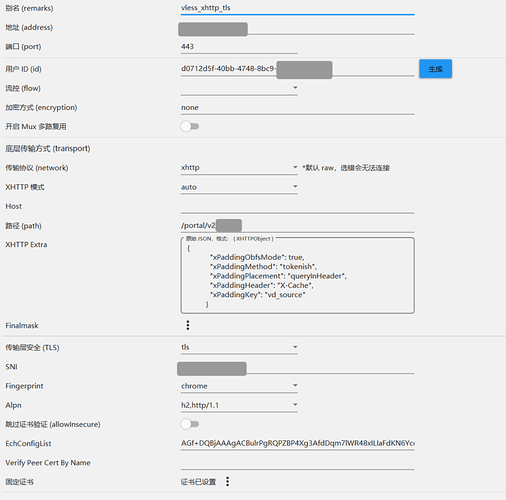This screenshot has width=506, height=500.
Task: Toggle the allowInsecure switch
Action: pyautogui.click(x=190, y=424)
